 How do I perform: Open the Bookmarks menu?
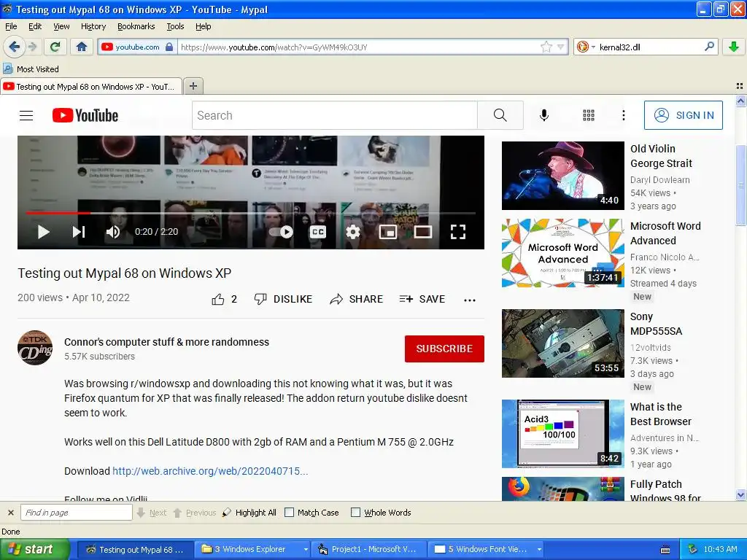[136, 26]
